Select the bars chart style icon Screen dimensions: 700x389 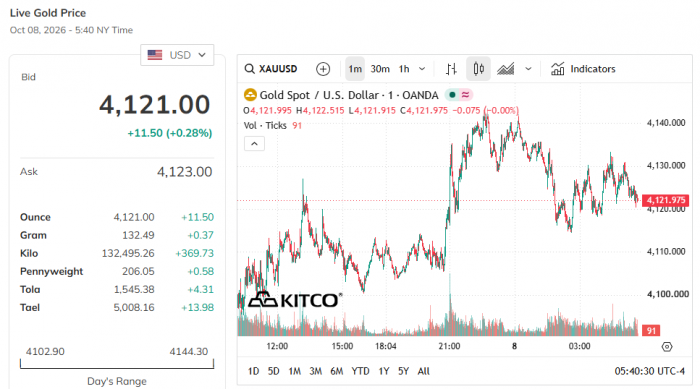coord(451,69)
